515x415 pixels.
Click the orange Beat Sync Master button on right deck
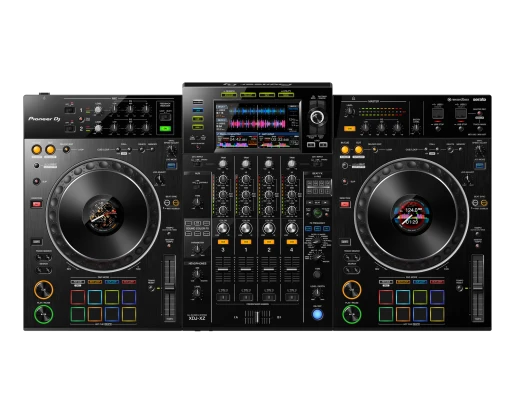click(484, 203)
